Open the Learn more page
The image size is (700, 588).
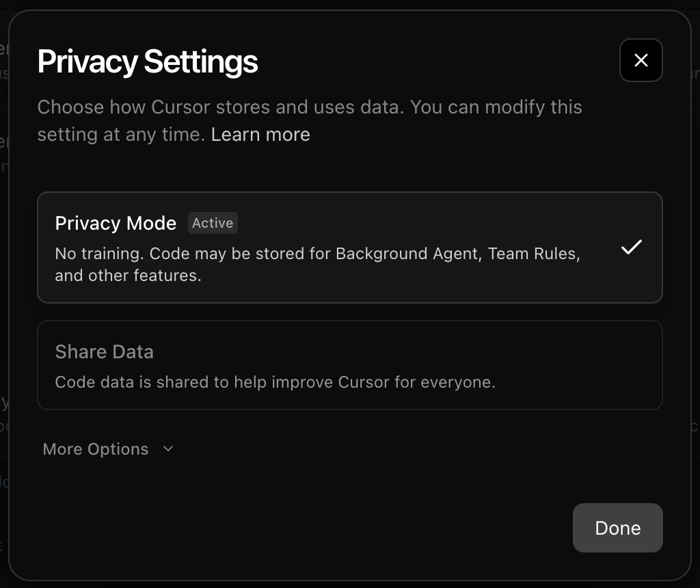(x=260, y=134)
